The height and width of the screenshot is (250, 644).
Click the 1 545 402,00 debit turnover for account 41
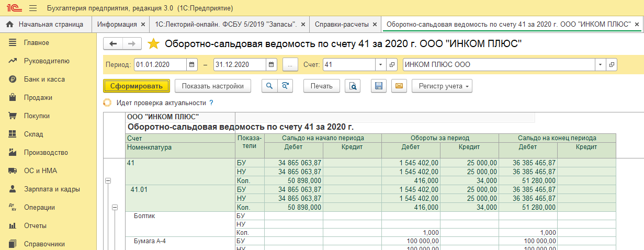click(411, 163)
